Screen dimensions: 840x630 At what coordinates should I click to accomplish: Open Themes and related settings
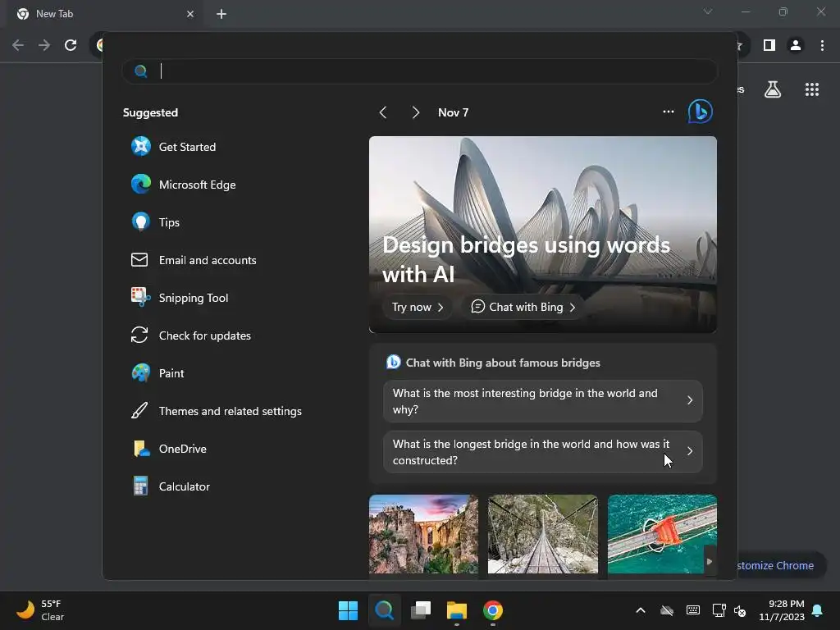coord(217,411)
